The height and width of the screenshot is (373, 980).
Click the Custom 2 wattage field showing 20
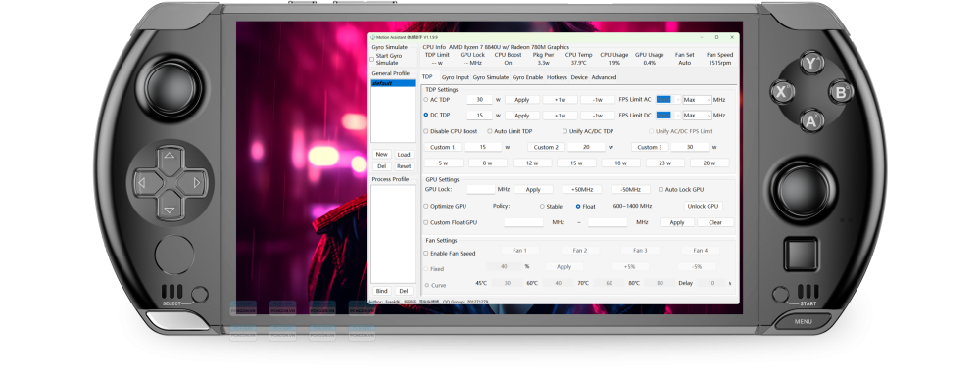586,147
